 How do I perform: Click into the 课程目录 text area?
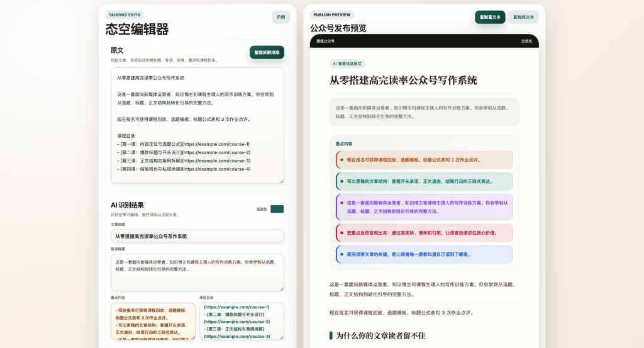pos(241,322)
